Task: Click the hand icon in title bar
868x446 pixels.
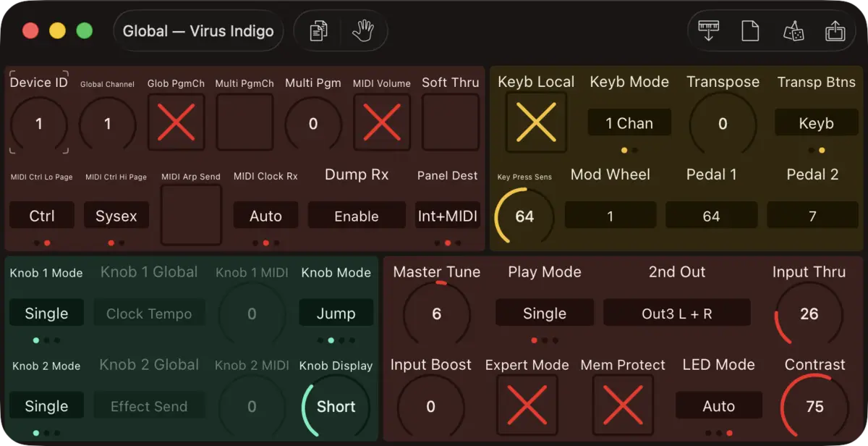Action: [362, 31]
